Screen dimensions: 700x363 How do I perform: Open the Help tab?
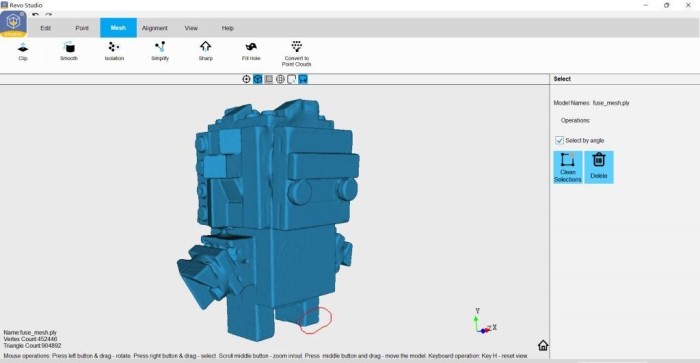point(227,28)
